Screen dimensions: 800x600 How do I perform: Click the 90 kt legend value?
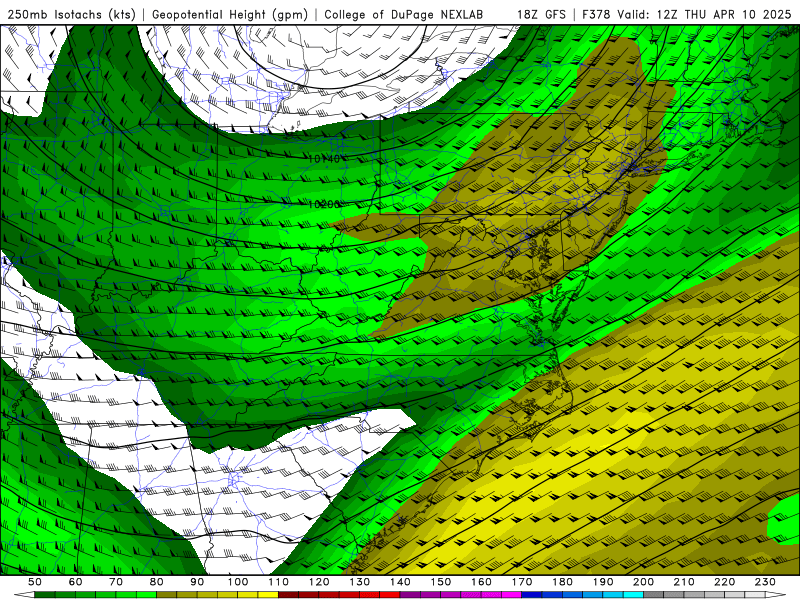(197, 582)
